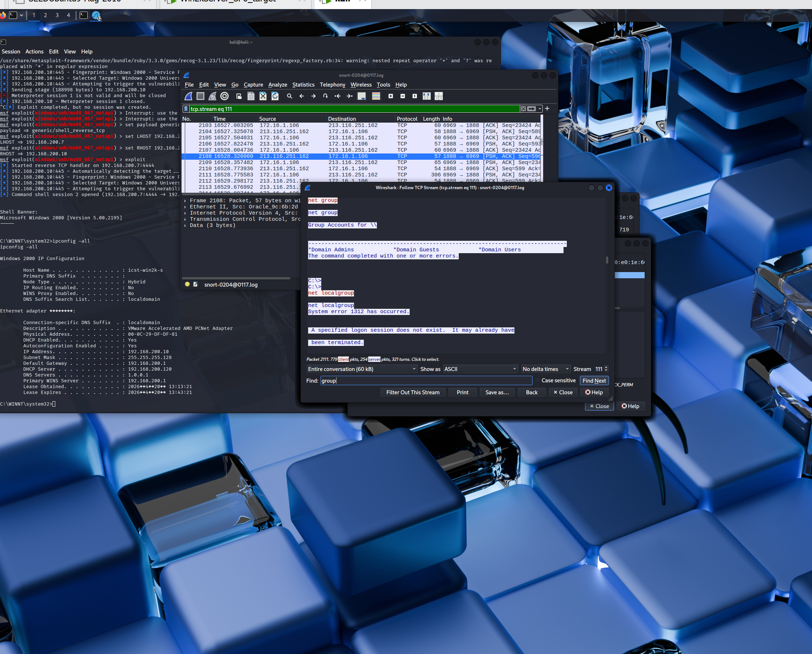Click the display filter bookmark icon

tap(186, 109)
